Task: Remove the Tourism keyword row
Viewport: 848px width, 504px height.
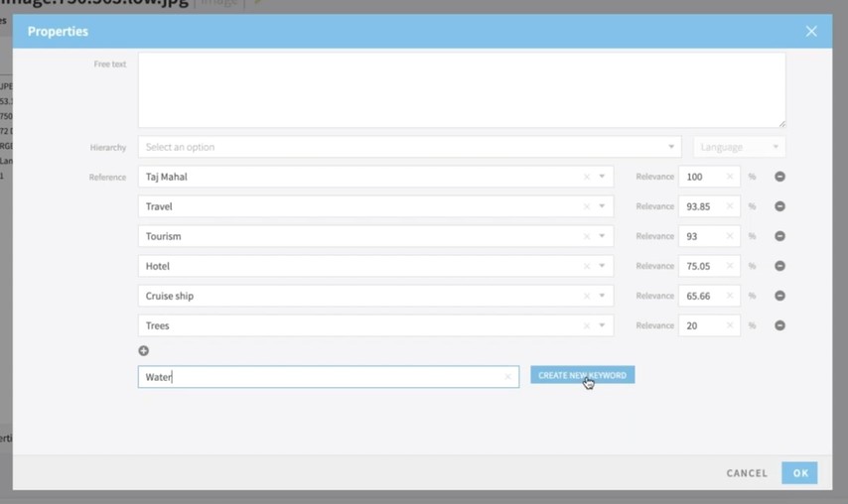Action: point(779,236)
